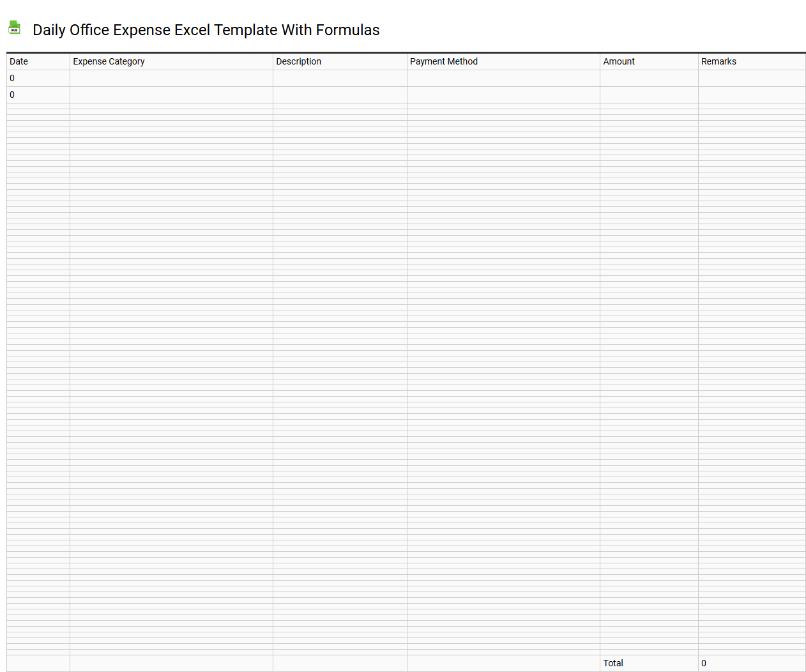The height and width of the screenshot is (672, 806).
Task: Select the first empty Remarks cell
Action: (752, 78)
